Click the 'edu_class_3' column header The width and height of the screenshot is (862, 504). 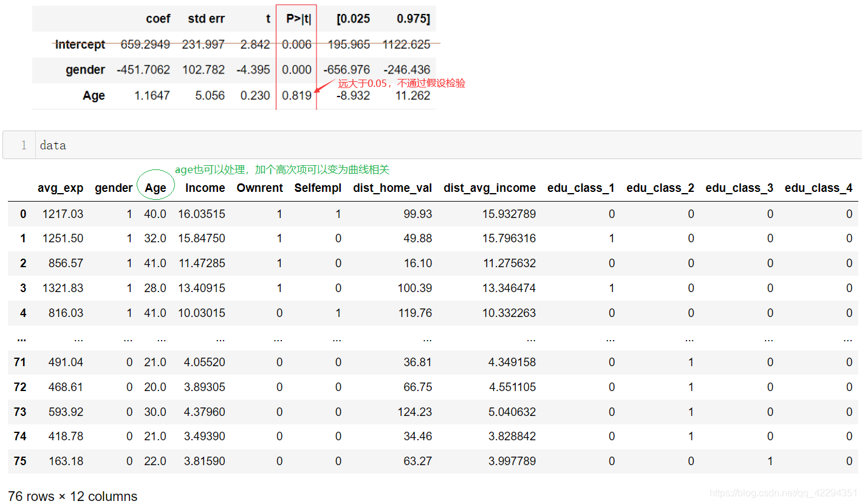739,188
